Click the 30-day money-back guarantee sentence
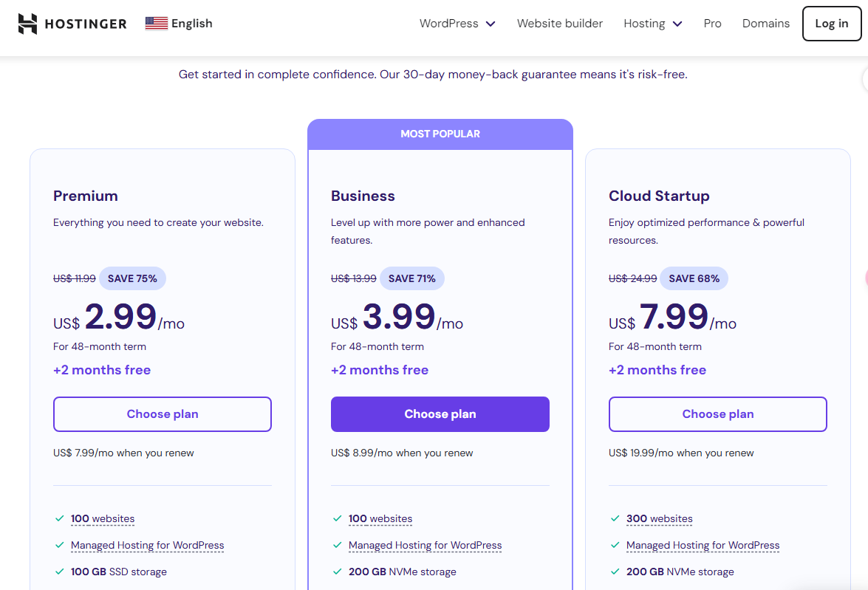 [433, 74]
